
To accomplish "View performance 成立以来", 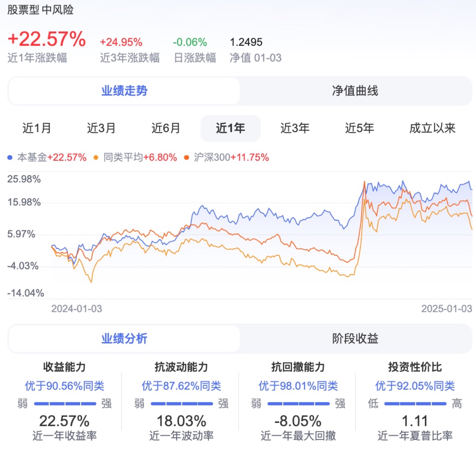I will point(432,128).
